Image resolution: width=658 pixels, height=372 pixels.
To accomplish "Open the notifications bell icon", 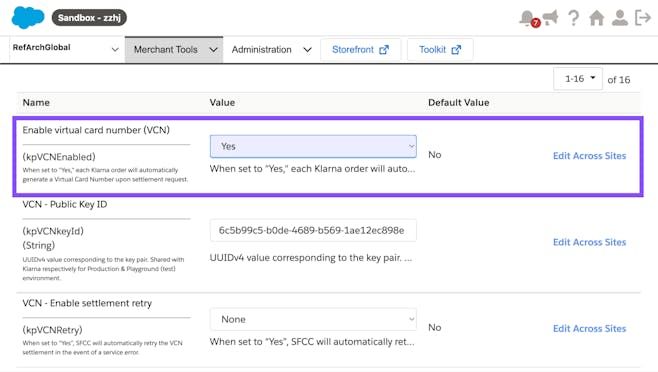I will pyautogui.click(x=528, y=18).
